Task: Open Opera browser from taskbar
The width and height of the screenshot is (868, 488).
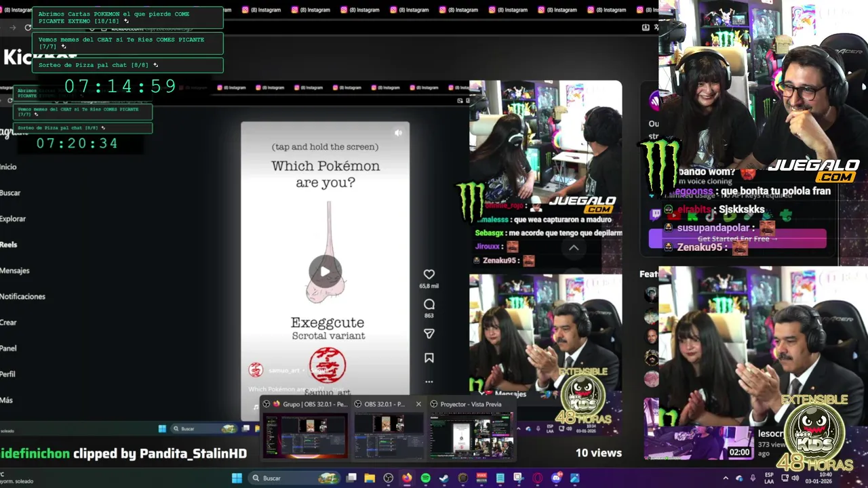Action: tap(538, 478)
